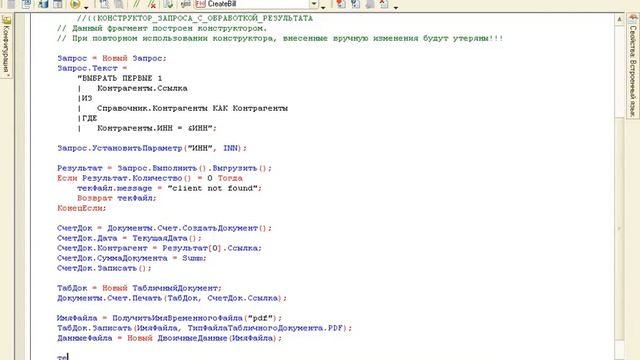Click the 'Документы.Счет.Печать(ТабДок, СчетДок.Ссылка);' line
Viewport: 640px width, 360px height.
[x=172, y=298]
